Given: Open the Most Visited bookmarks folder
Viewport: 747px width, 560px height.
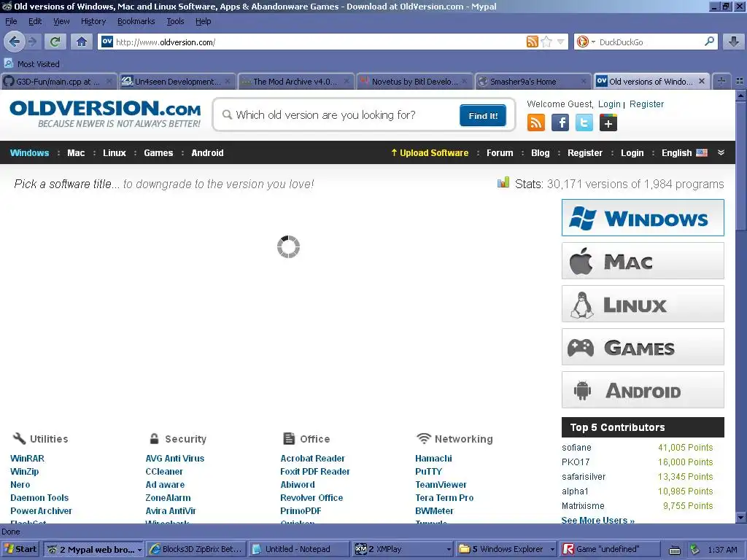Looking at the screenshot, I should point(32,64).
